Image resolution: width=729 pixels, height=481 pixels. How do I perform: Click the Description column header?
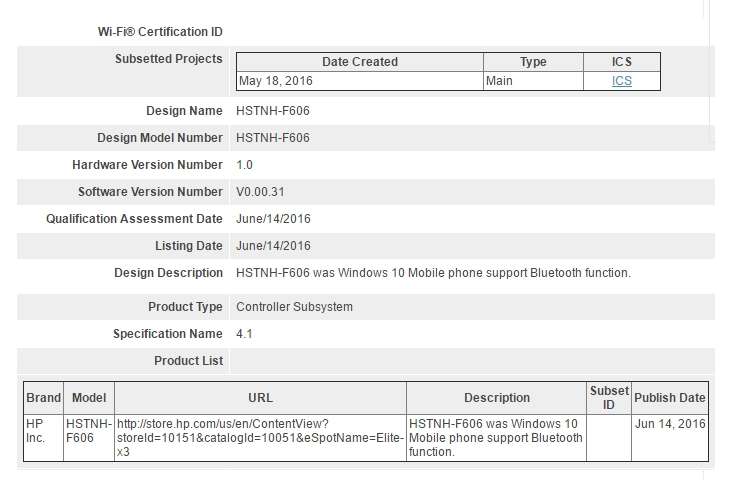click(497, 398)
